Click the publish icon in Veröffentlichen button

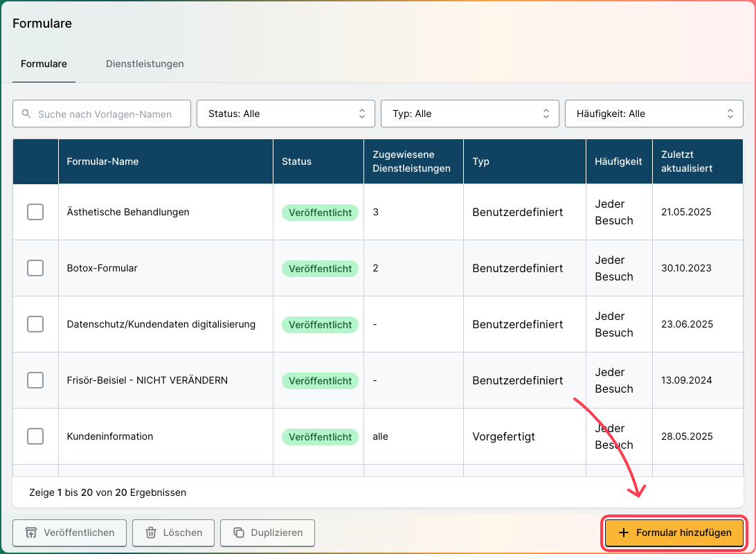click(31, 533)
